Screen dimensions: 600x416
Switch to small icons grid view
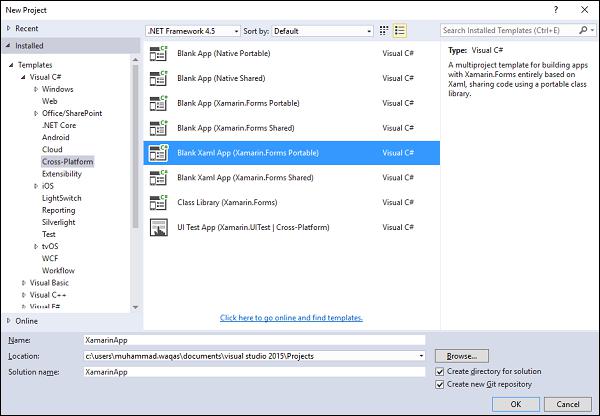tap(384, 31)
